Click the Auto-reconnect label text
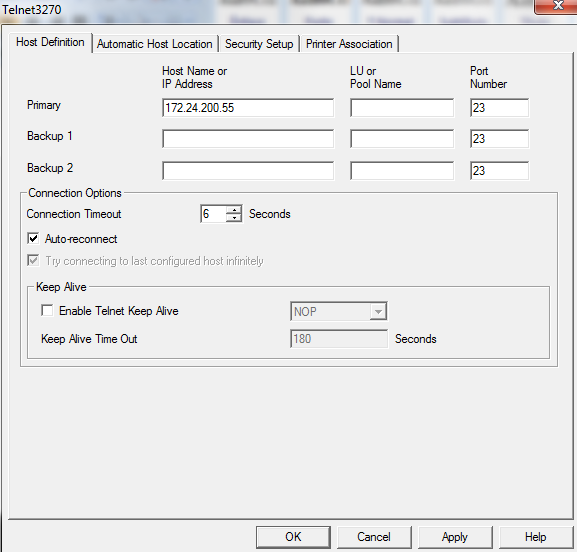The width and height of the screenshot is (577, 552). 81,239
